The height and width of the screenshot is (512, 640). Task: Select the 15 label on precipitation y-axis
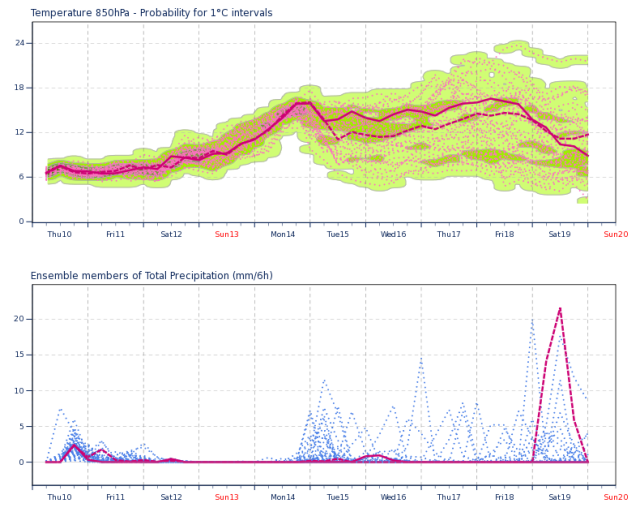coord(20,355)
